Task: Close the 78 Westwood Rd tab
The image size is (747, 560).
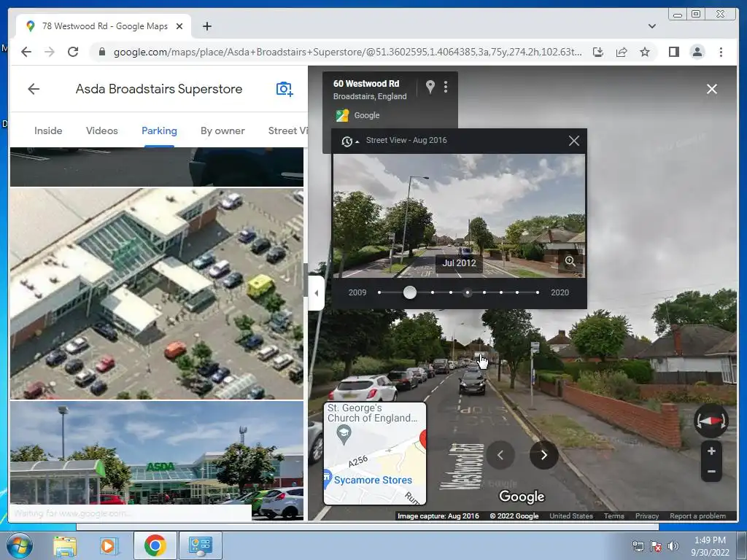Action: pyautogui.click(x=179, y=26)
